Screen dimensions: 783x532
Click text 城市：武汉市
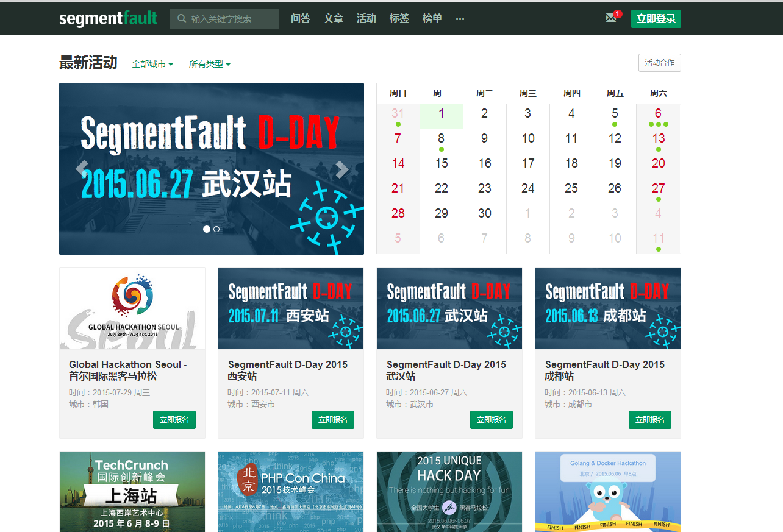pos(410,404)
